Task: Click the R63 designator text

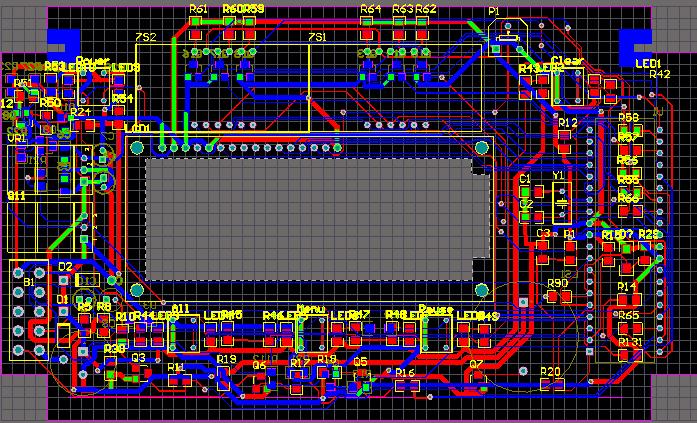Action: coord(403,9)
